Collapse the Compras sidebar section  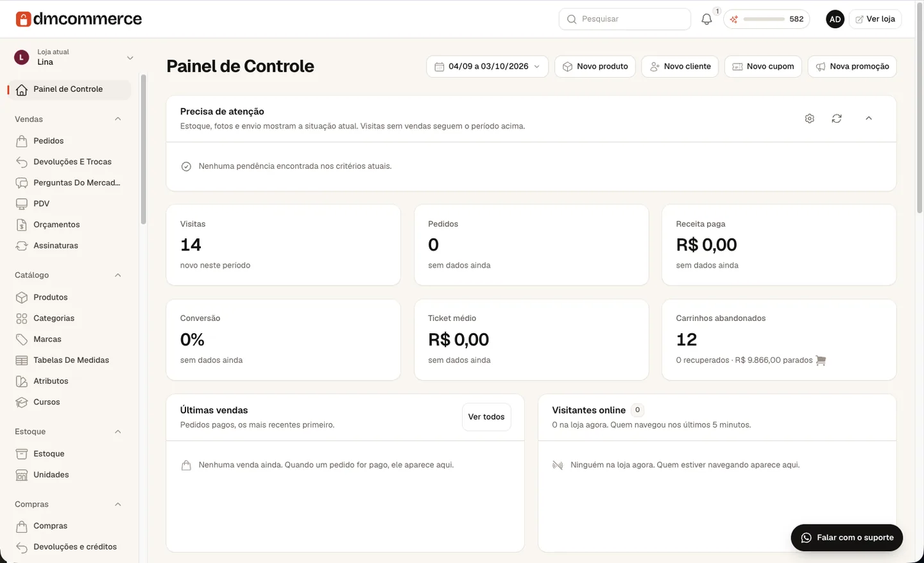[117, 505]
